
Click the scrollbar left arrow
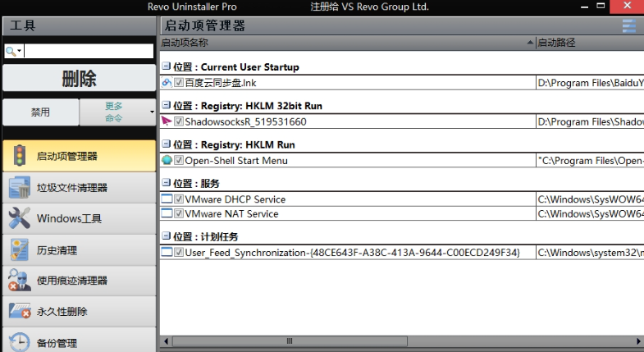pos(166,341)
